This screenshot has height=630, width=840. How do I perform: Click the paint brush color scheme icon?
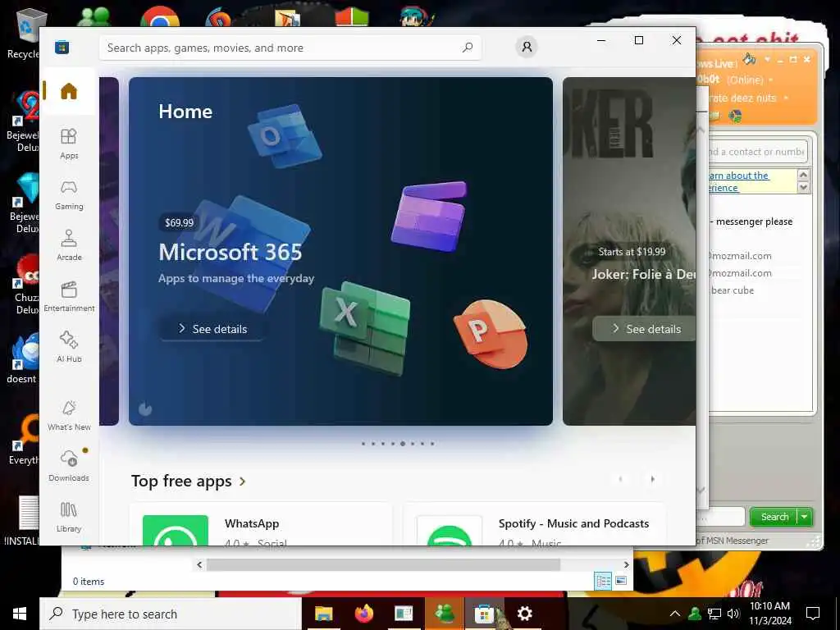[x=750, y=59]
